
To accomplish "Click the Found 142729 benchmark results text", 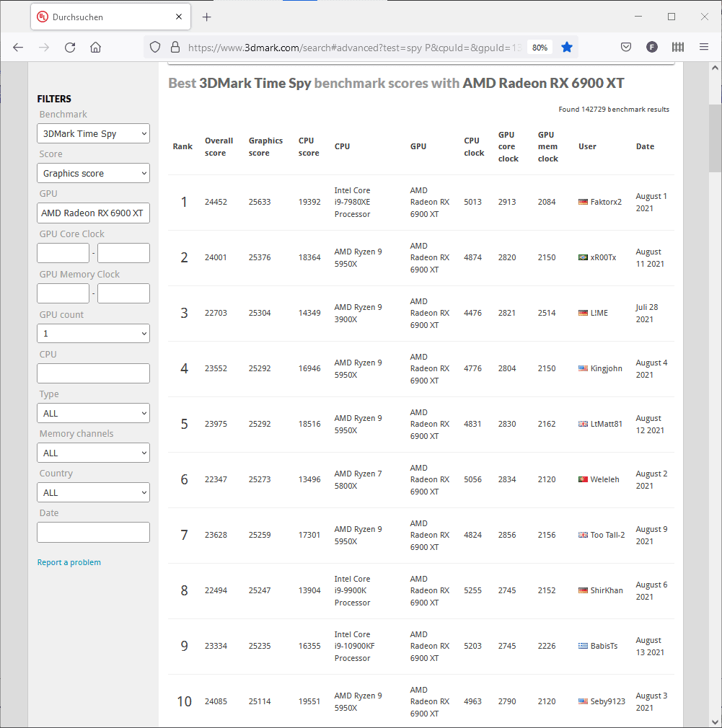I will pos(614,110).
